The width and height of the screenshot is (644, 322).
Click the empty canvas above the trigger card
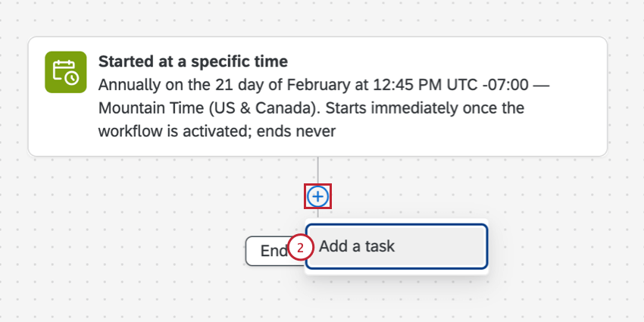click(x=318, y=17)
